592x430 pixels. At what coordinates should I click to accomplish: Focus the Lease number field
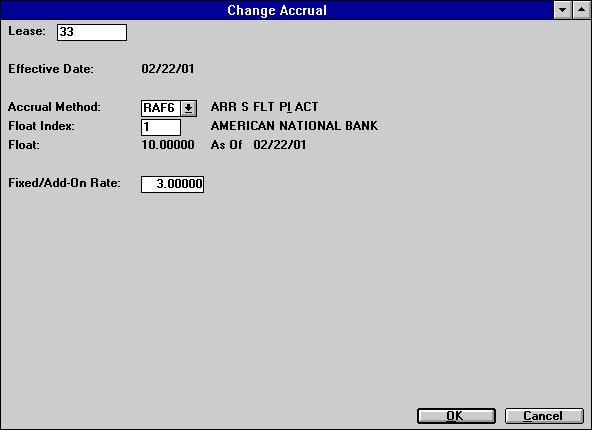click(x=92, y=32)
